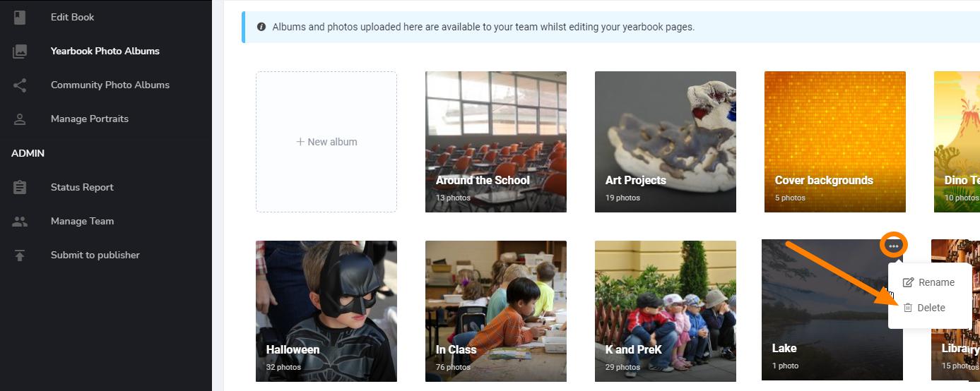Open the Lake album three-dot menu
Image resolution: width=980 pixels, height=391 pixels.
(894, 246)
